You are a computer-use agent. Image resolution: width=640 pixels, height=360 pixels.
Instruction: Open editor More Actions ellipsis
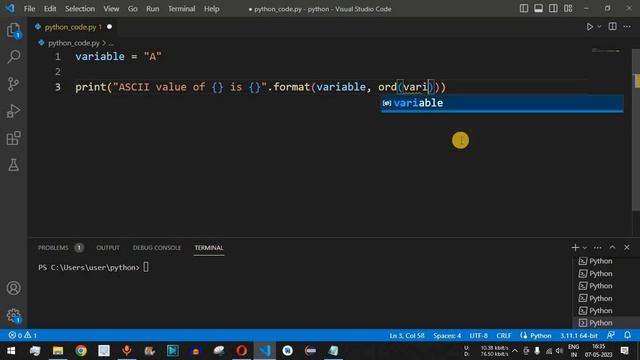click(x=627, y=27)
